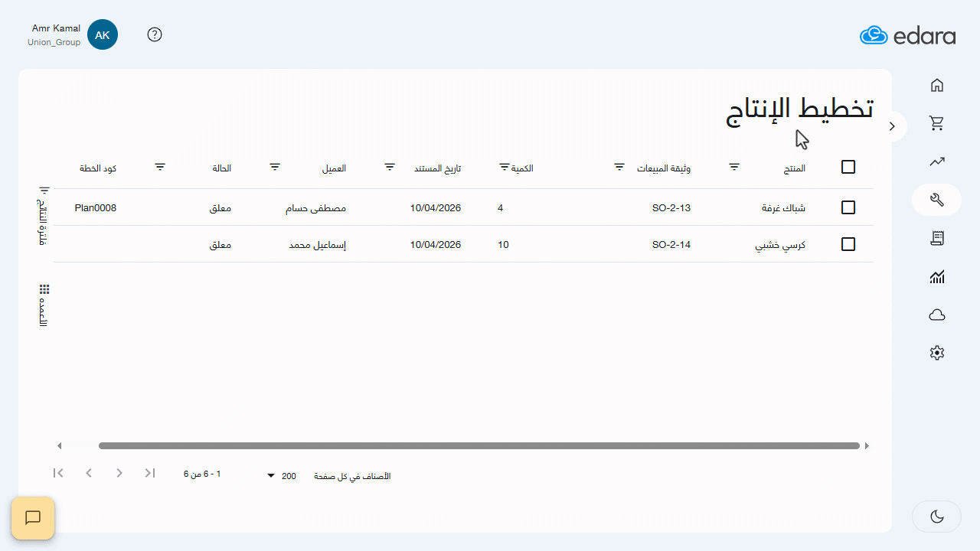
Task: Click the plain '<' pagination chevron
Action: [89, 473]
